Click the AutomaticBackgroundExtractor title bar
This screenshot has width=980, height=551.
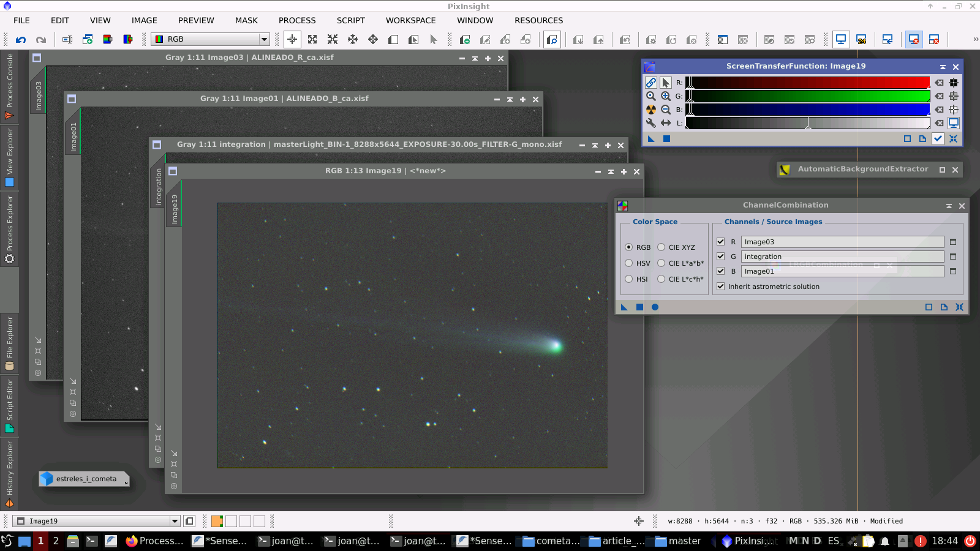[x=862, y=170]
